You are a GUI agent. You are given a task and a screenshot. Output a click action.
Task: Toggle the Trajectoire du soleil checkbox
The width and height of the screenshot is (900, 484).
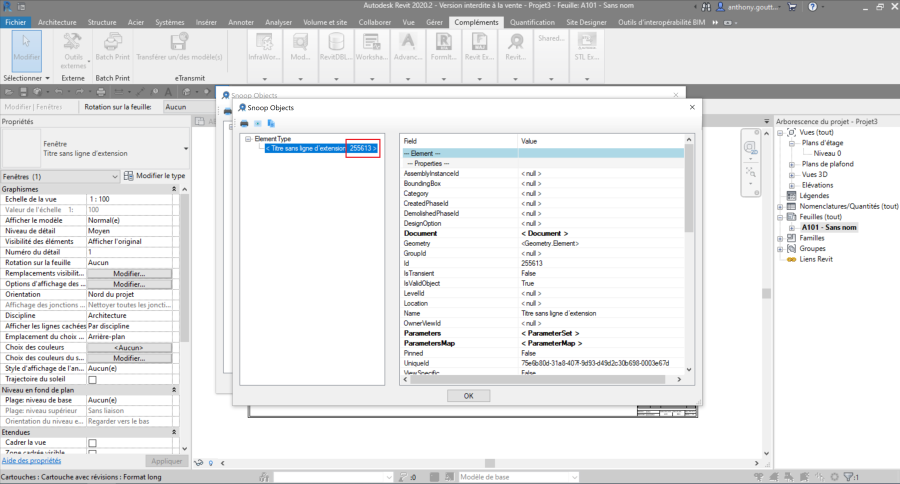[93, 380]
